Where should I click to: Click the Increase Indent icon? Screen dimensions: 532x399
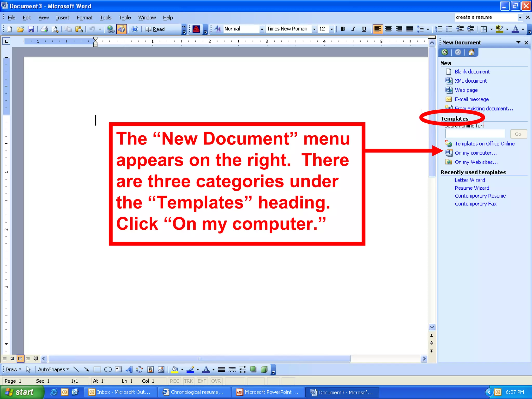471,29
